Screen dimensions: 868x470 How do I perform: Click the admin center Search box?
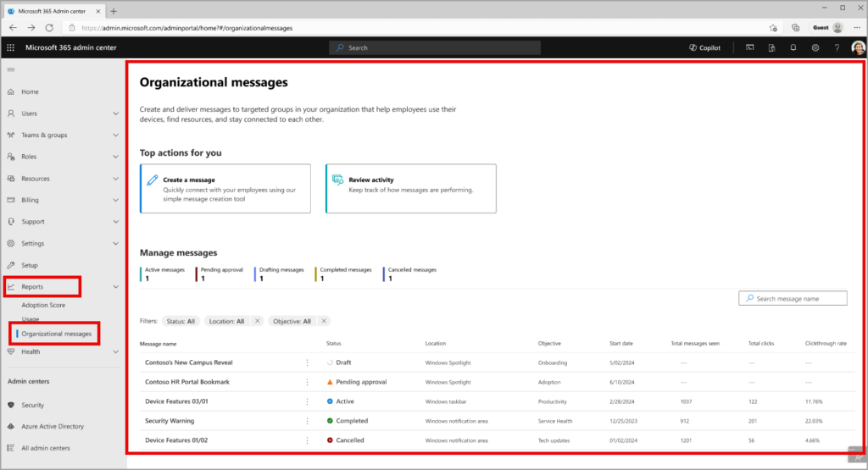pyautogui.click(x=435, y=47)
